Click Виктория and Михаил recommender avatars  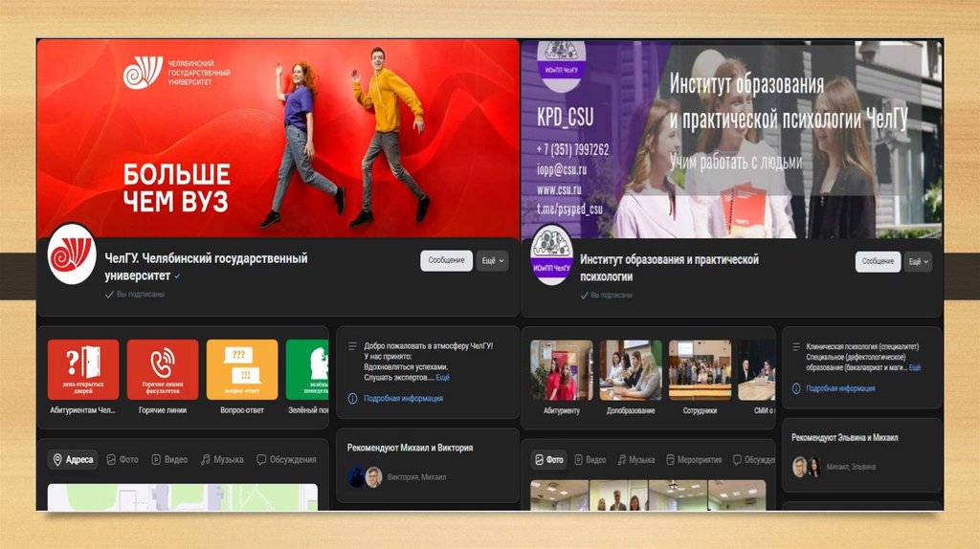365,477
